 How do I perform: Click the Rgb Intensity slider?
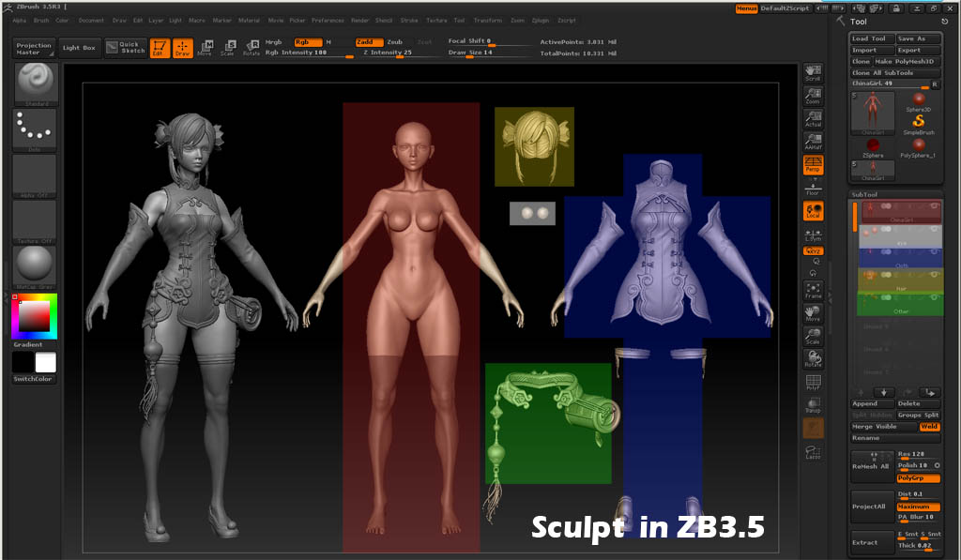[310, 53]
